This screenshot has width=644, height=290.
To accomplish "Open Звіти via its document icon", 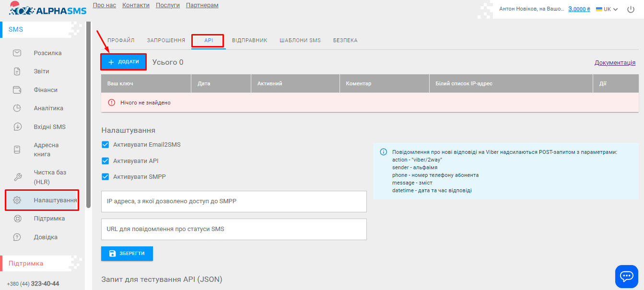I will 17,71.
